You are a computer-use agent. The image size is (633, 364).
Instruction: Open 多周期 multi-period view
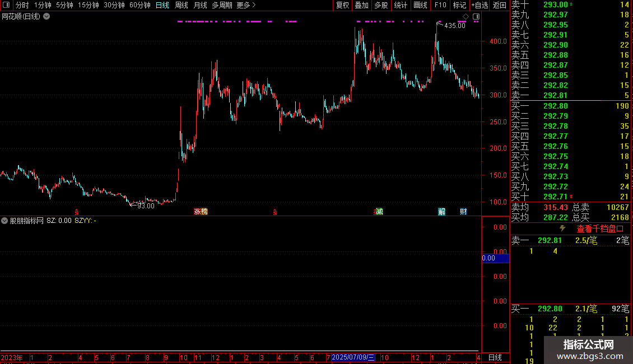222,5
